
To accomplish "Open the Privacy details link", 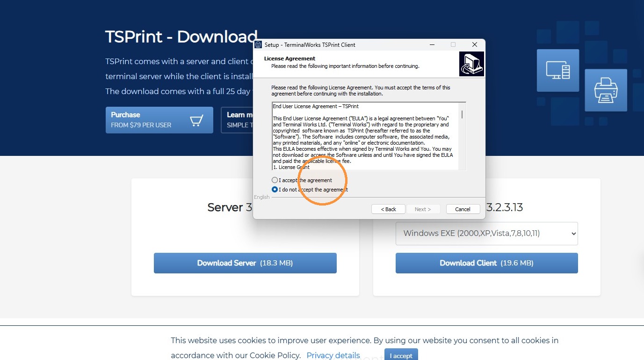I will click(x=333, y=355).
